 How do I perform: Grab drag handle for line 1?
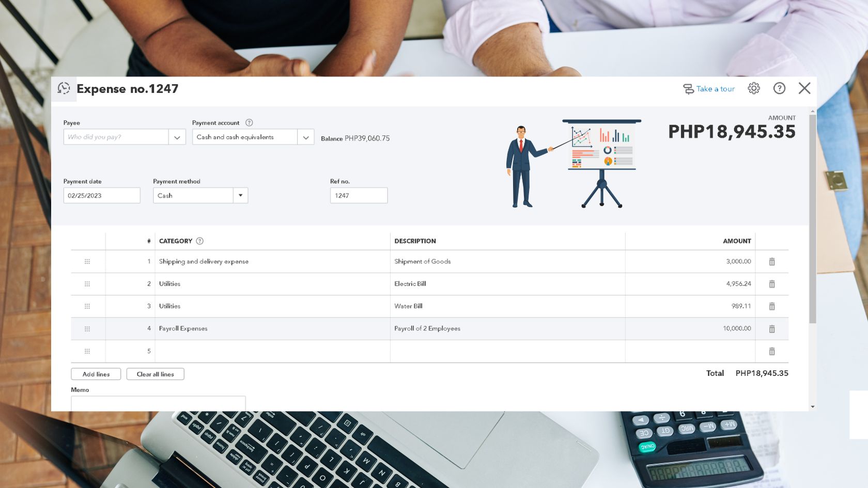[x=87, y=262]
